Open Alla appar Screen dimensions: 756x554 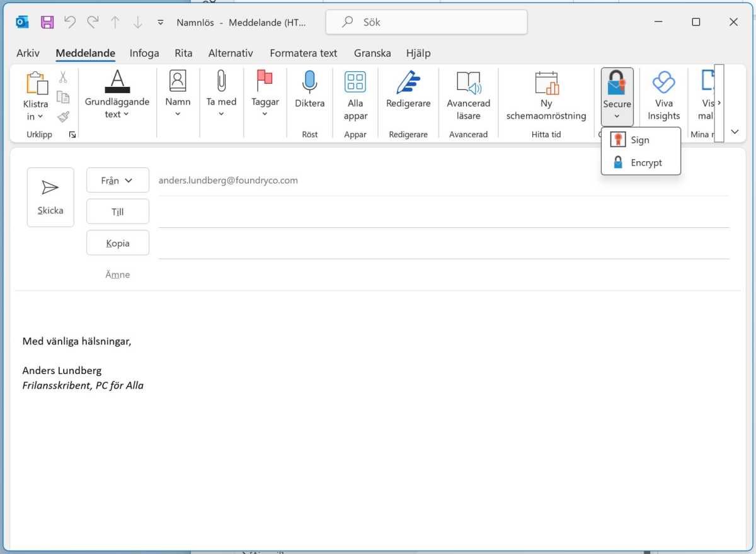click(x=355, y=94)
